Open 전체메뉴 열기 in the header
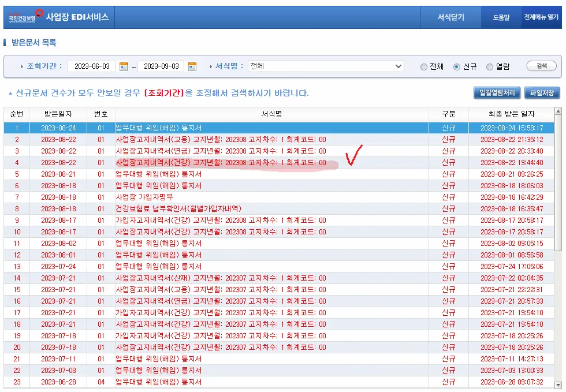The width and height of the screenshot is (566, 392). pyautogui.click(x=541, y=17)
